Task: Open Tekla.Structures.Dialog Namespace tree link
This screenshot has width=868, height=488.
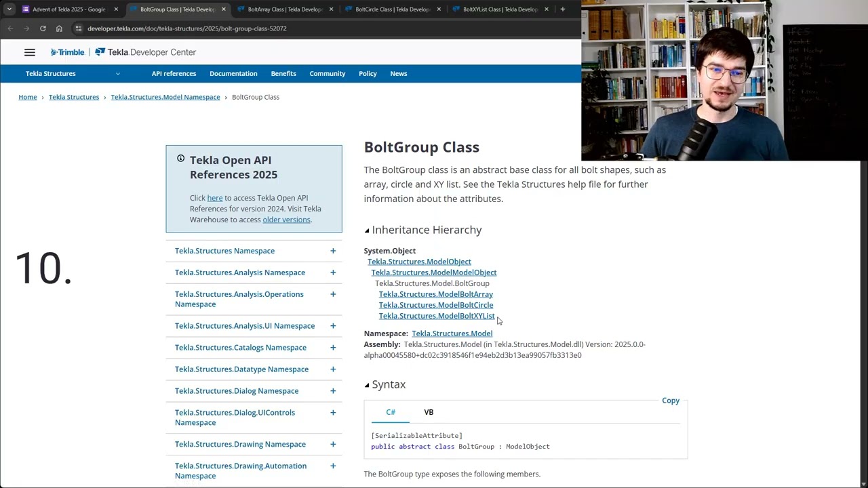Action: pyautogui.click(x=237, y=391)
